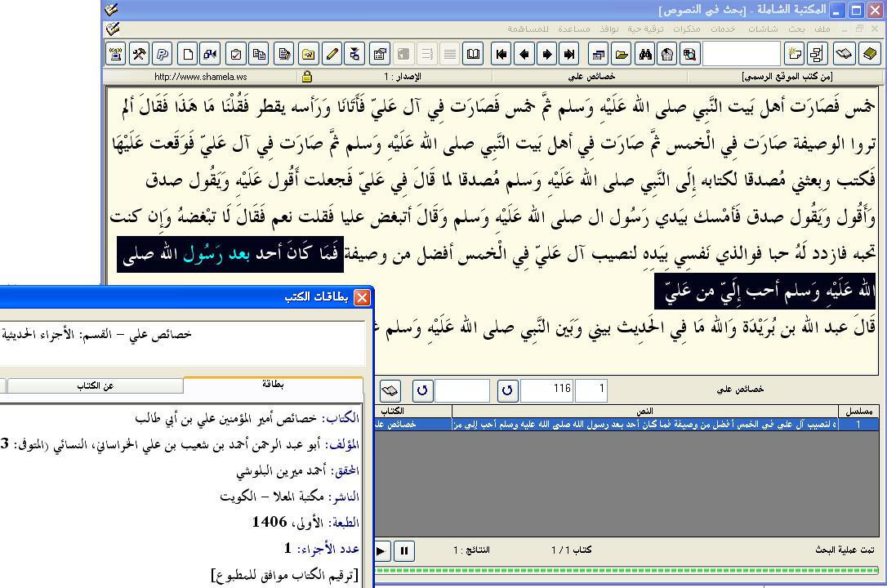Click the hammer and wrench tools icon
Image resolution: width=887 pixels, height=588 pixels.
[x=139, y=55]
